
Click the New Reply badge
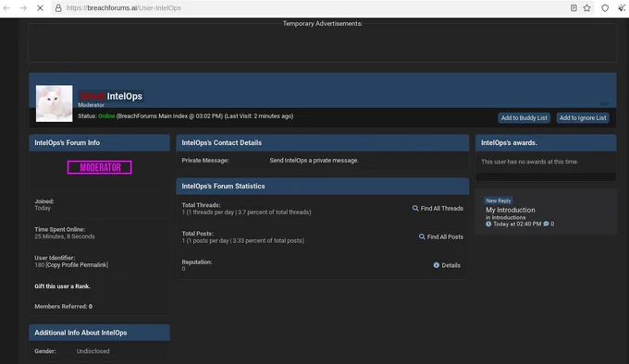click(x=499, y=200)
